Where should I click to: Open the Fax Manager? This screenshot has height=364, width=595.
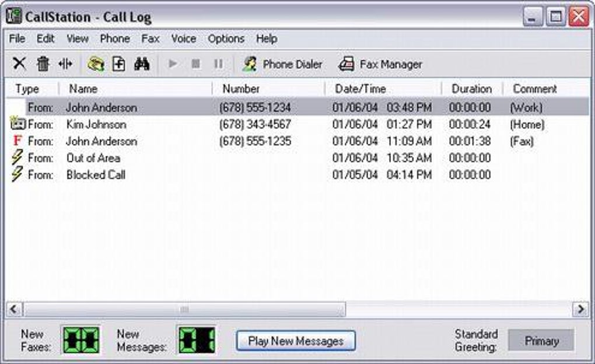(x=380, y=64)
